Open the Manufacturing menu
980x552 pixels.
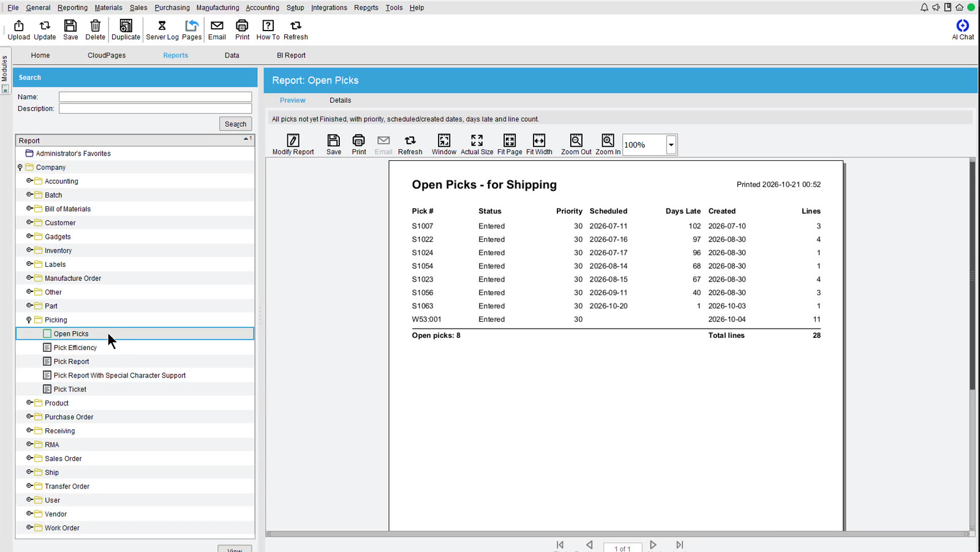tap(217, 7)
